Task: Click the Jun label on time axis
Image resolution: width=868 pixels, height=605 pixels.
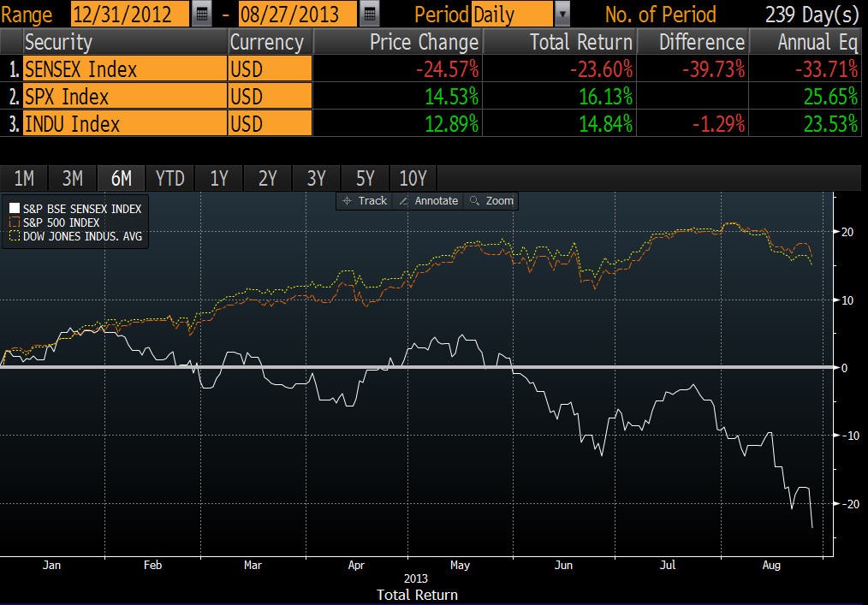Action: [563, 565]
